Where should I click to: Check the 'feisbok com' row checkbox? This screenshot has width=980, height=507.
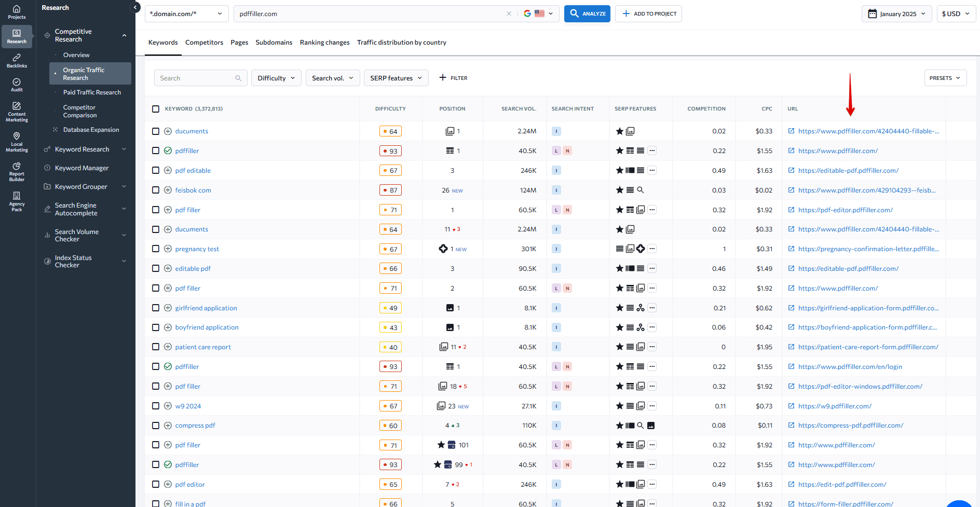click(156, 190)
